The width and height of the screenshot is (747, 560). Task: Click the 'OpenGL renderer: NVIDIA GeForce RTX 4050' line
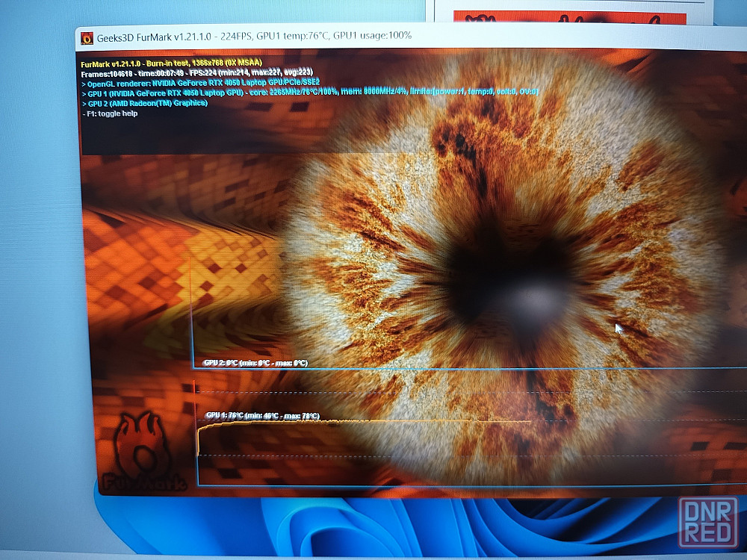tap(200, 83)
